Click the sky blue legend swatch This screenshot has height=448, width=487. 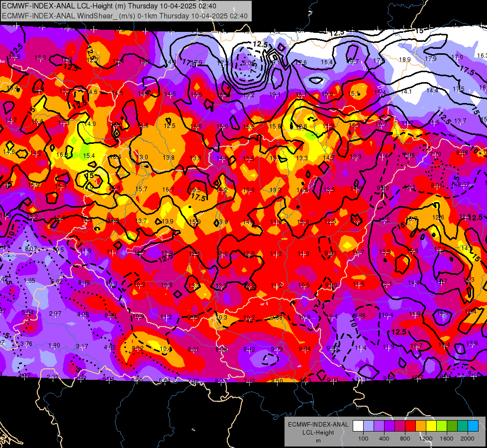tap(473, 426)
